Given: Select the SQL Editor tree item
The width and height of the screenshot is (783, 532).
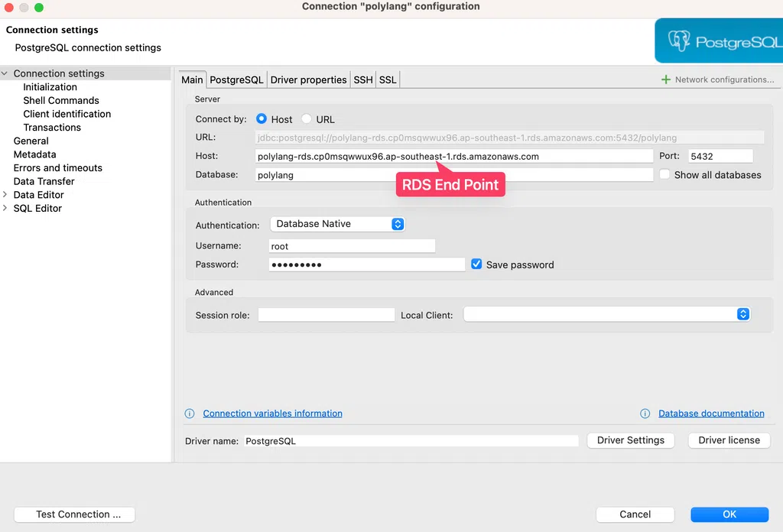Looking at the screenshot, I should click(37, 208).
